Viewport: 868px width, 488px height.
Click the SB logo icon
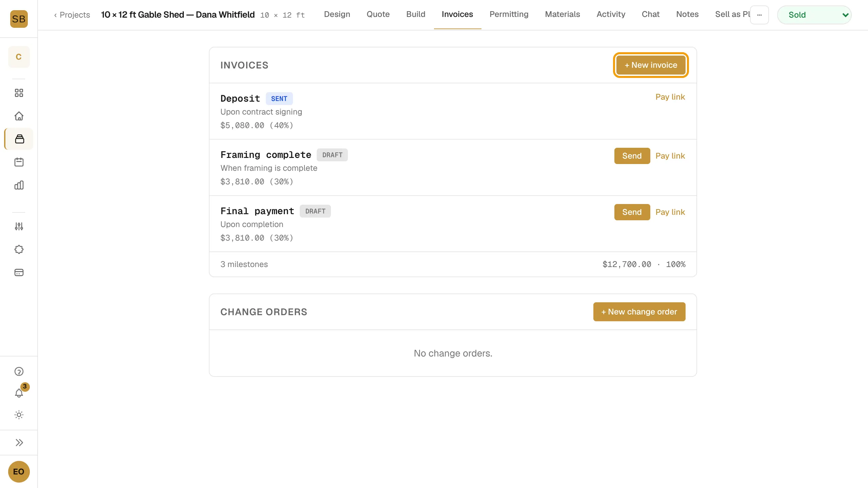tap(19, 19)
